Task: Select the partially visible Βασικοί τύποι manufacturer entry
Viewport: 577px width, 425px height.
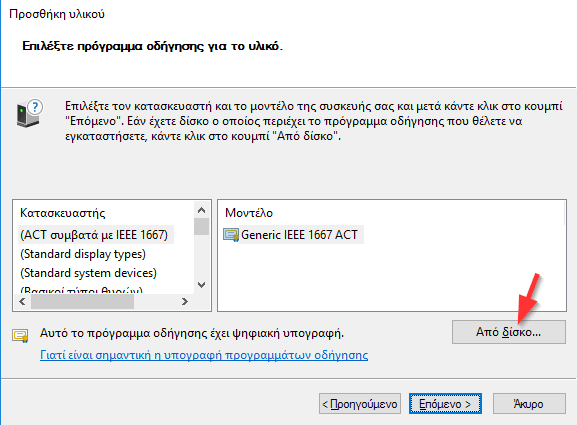Action: pyautogui.click(x=81, y=290)
